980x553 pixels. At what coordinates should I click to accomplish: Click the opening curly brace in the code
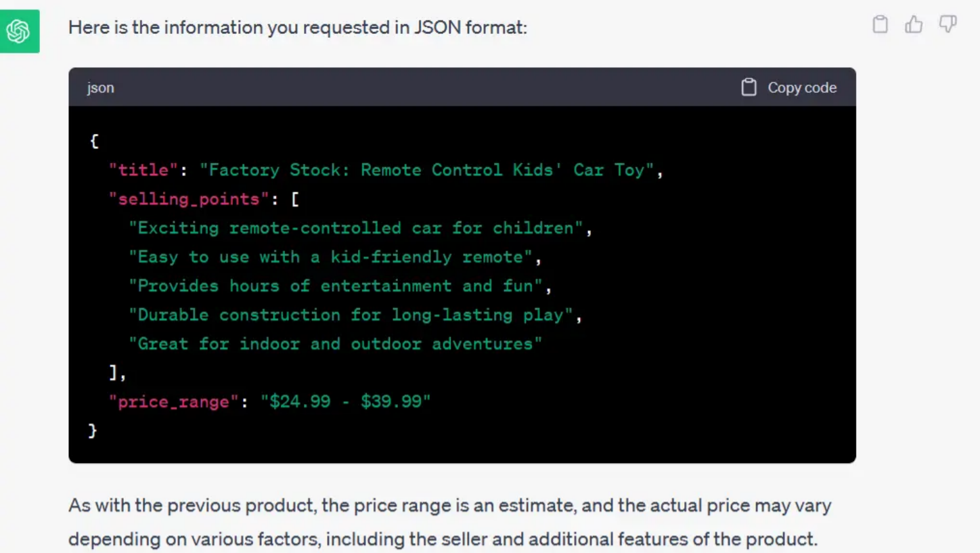[x=94, y=141]
